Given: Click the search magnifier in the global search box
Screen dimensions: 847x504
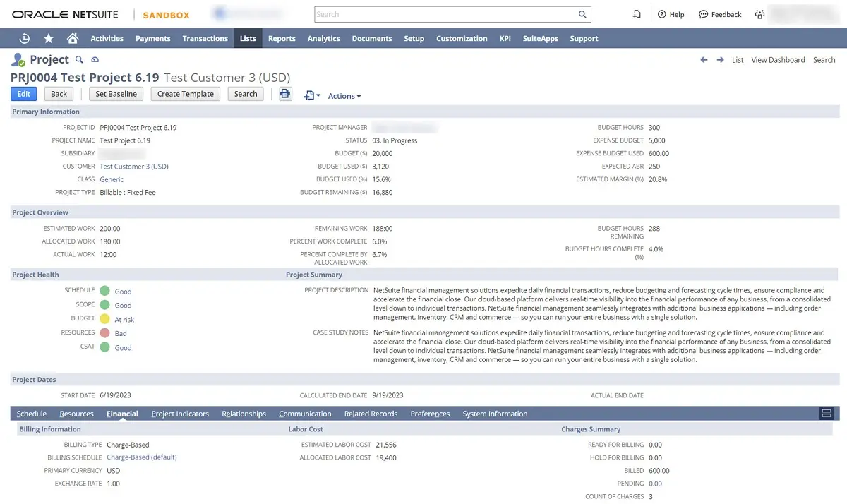Looking at the screenshot, I should tap(582, 14).
